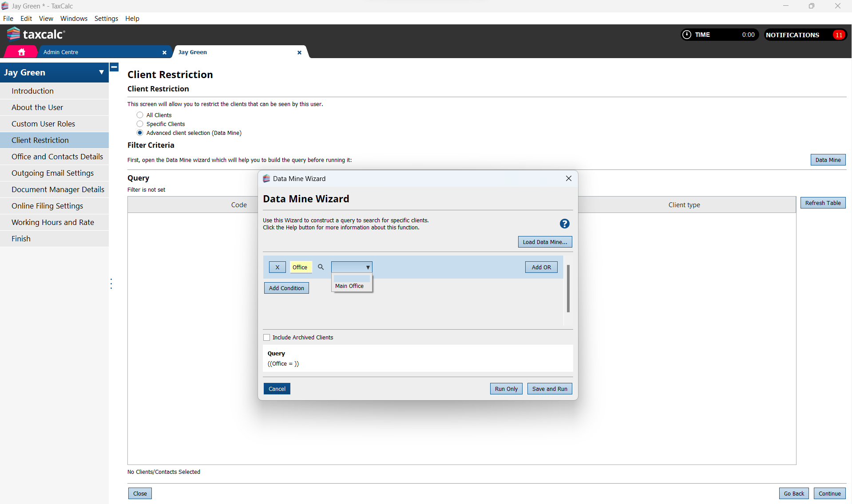Image resolution: width=852 pixels, height=504 pixels.
Task: Select the All Clients radio button
Action: [140, 115]
